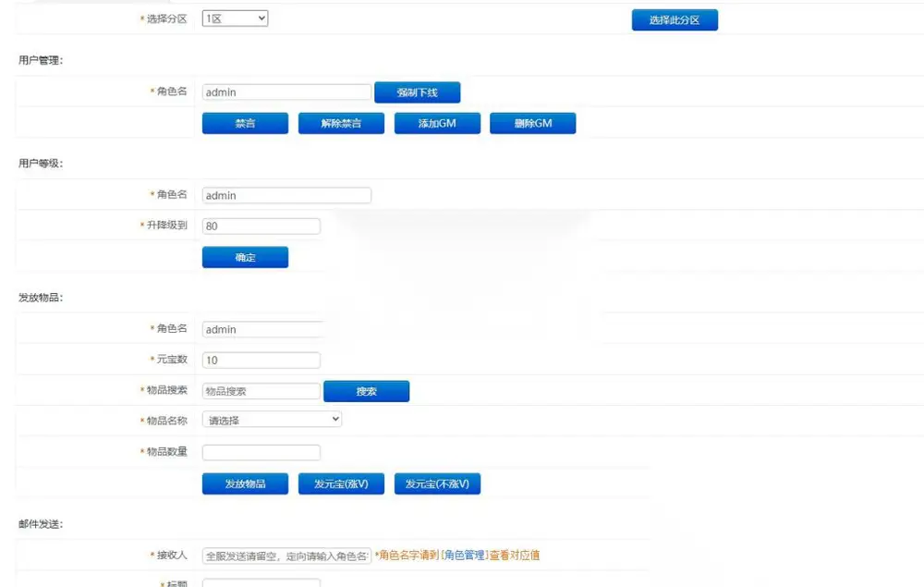This screenshot has height=587, width=924.
Task: Click the 升降级到 label
Action: coord(166,226)
